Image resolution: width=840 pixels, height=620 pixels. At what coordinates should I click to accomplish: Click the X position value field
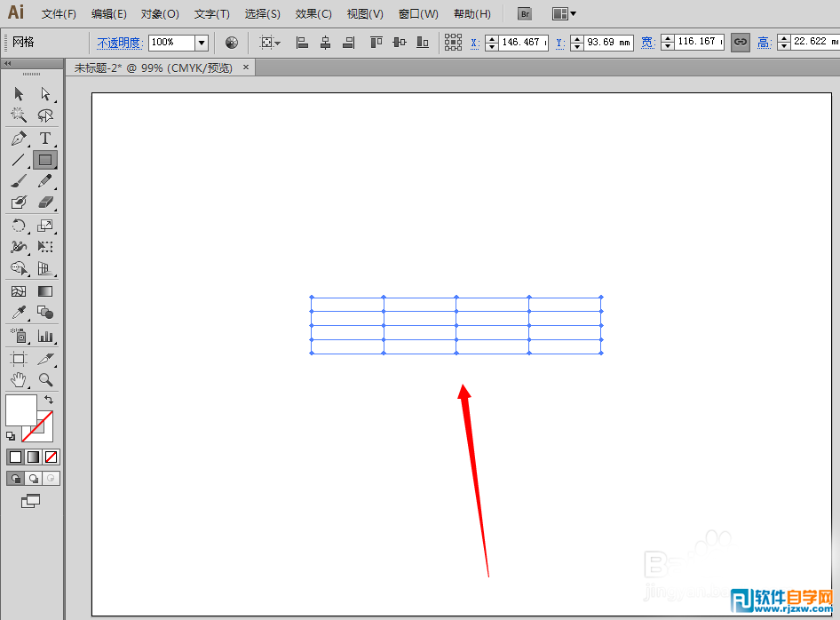[524, 42]
